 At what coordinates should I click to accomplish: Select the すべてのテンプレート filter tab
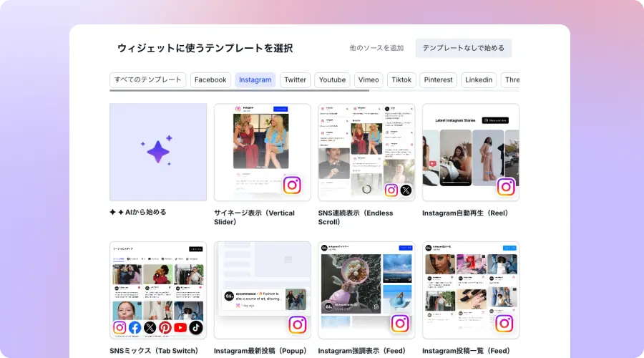point(147,79)
